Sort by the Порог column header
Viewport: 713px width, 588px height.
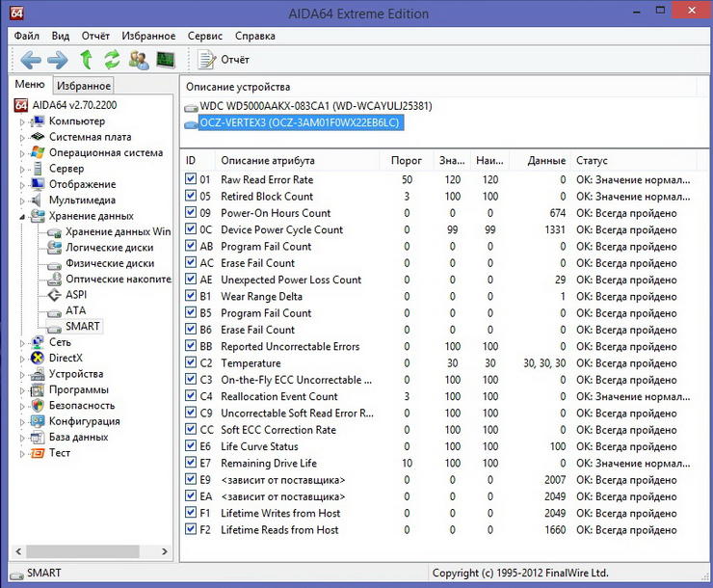coord(406,160)
